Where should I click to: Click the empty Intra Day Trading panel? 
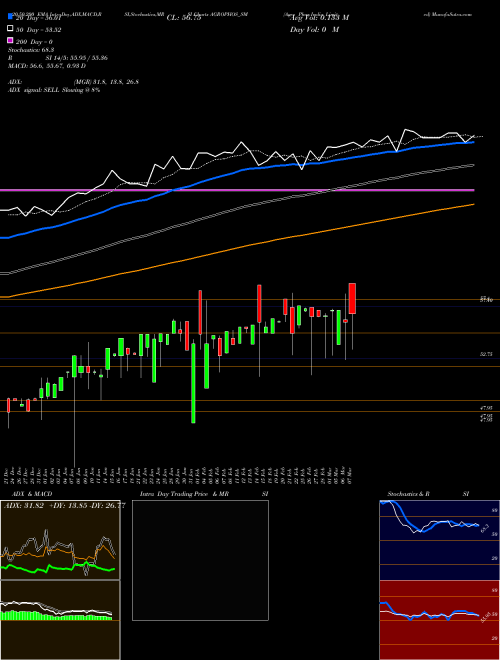coord(200,560)
